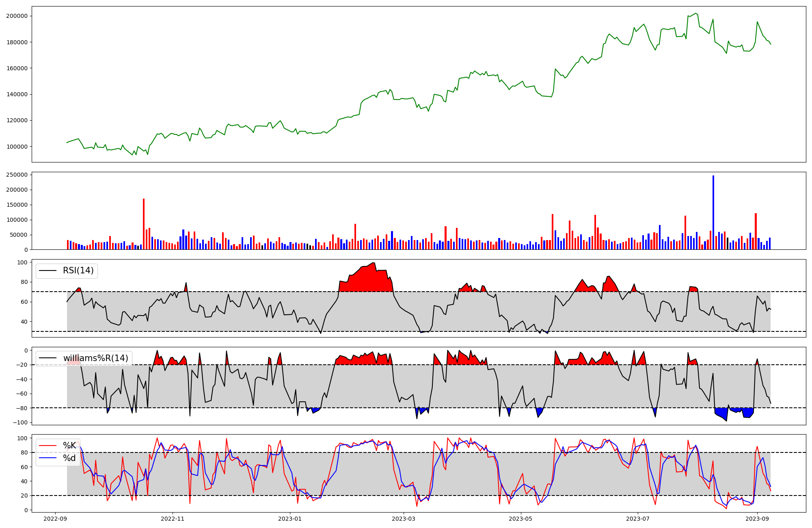
Task: Click the 100000 price axis tick label
Action: (x=17, y=147)
